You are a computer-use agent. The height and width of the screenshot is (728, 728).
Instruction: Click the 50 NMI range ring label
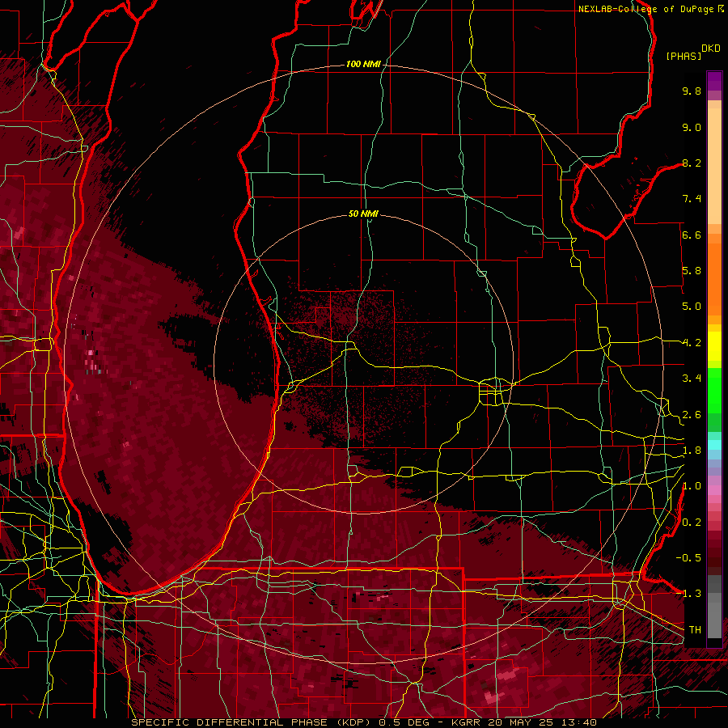pyautogui.click(x=363, y=214)
